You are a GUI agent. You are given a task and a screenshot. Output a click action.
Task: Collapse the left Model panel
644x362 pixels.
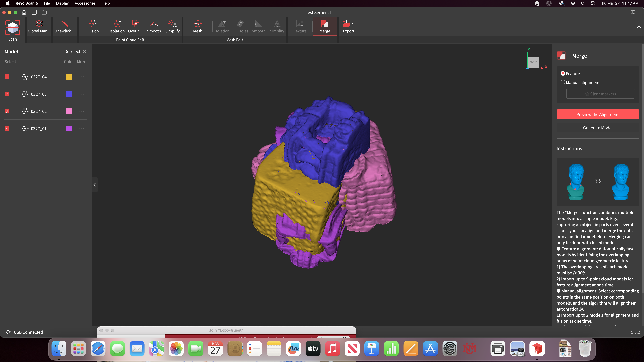(x=95, y=185)
